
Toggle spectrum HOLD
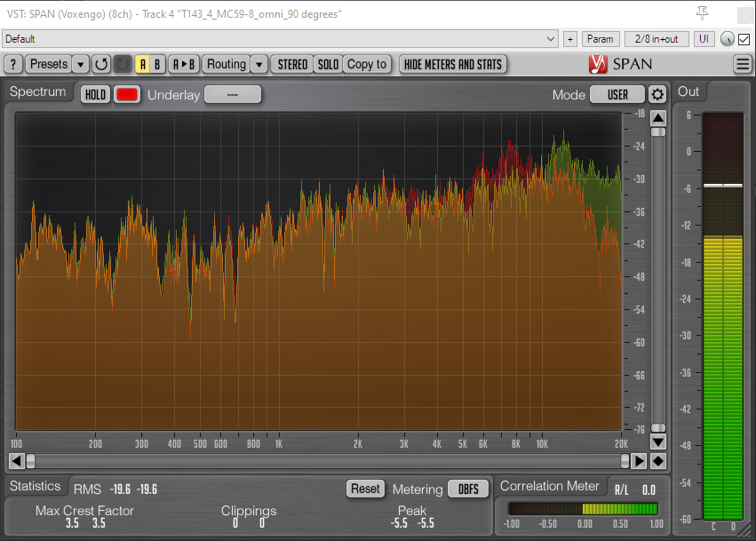pos(95,95)
